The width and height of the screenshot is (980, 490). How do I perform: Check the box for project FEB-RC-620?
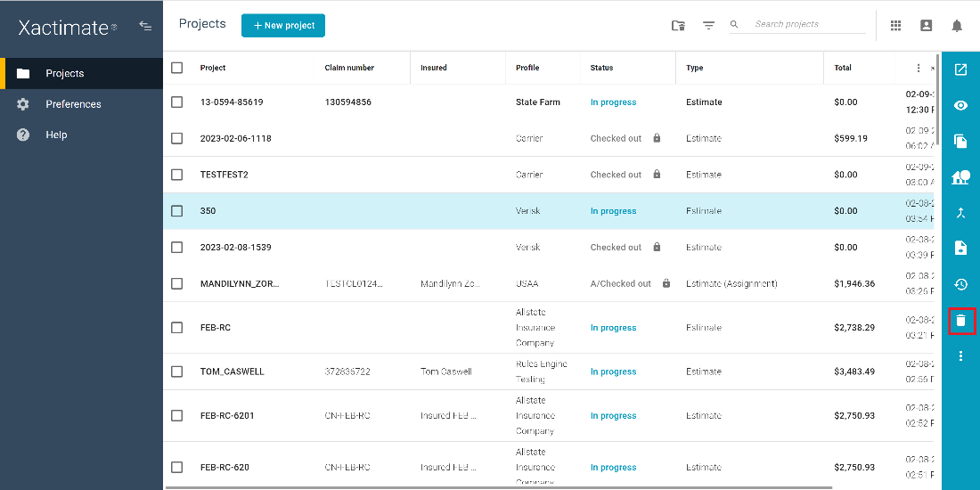pos(177,467)
